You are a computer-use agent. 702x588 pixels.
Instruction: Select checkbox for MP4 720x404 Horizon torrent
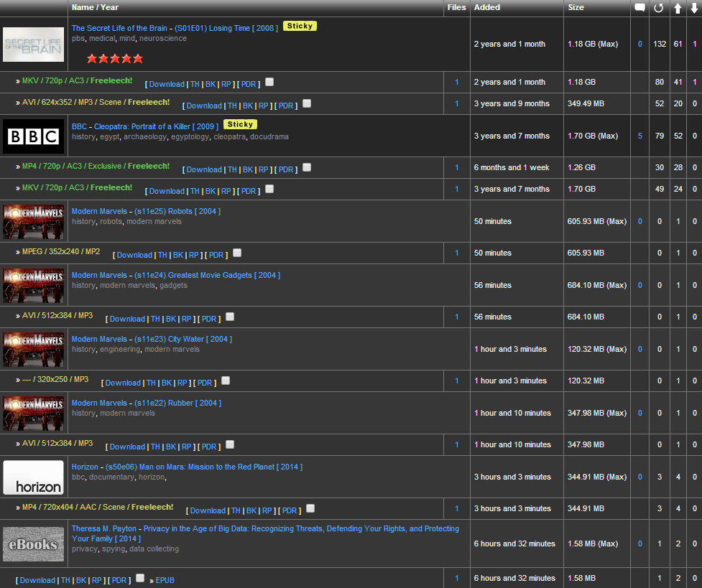coord(310,509)
